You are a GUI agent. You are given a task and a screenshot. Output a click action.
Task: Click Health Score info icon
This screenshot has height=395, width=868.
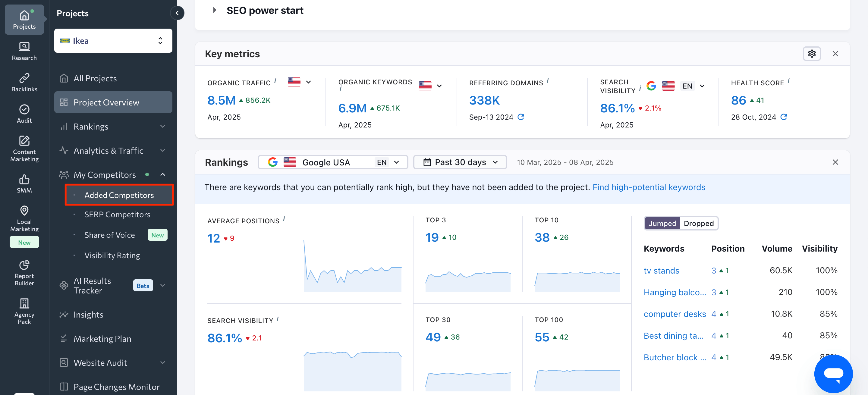(x=788, y=81)
